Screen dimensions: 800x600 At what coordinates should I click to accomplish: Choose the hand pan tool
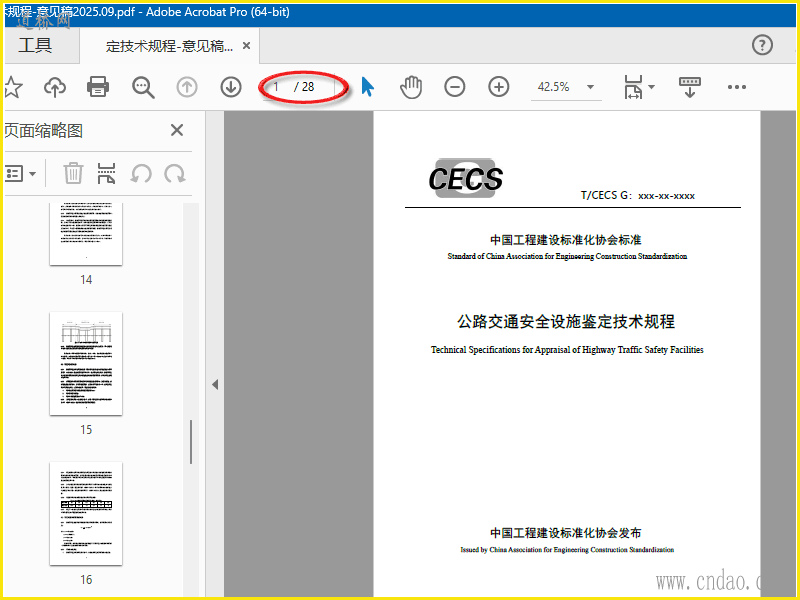tap(411, 87)
